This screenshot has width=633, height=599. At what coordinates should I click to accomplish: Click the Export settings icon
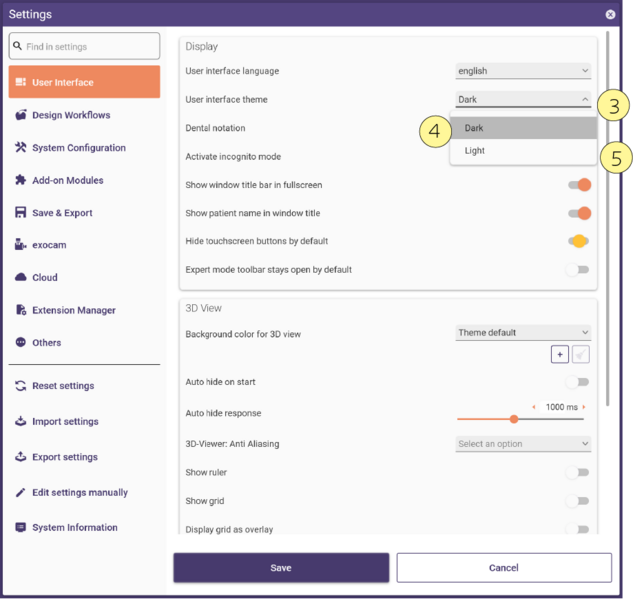(21, 457)
